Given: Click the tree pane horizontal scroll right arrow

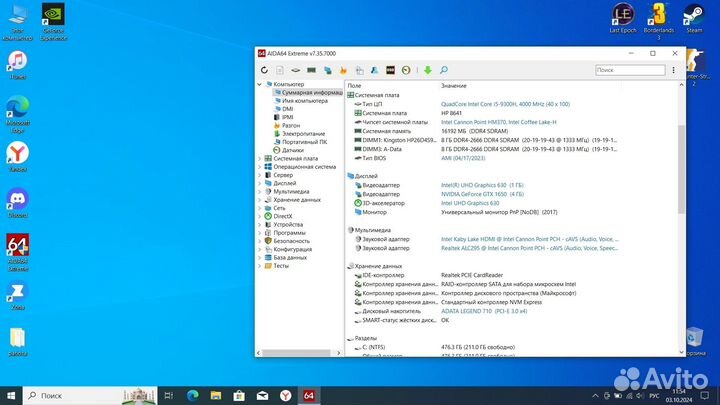Looking at the screenshot, I should pyautogui.click(x=339, y=353).
